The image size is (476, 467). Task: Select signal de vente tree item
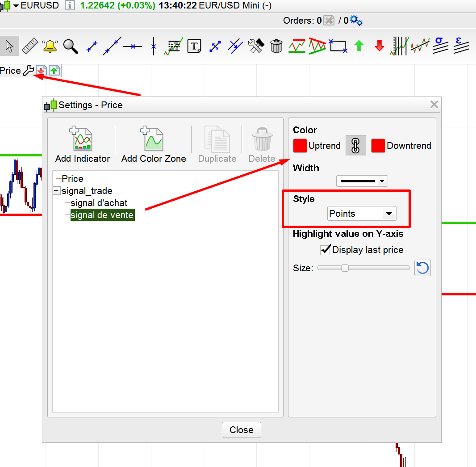102,215
